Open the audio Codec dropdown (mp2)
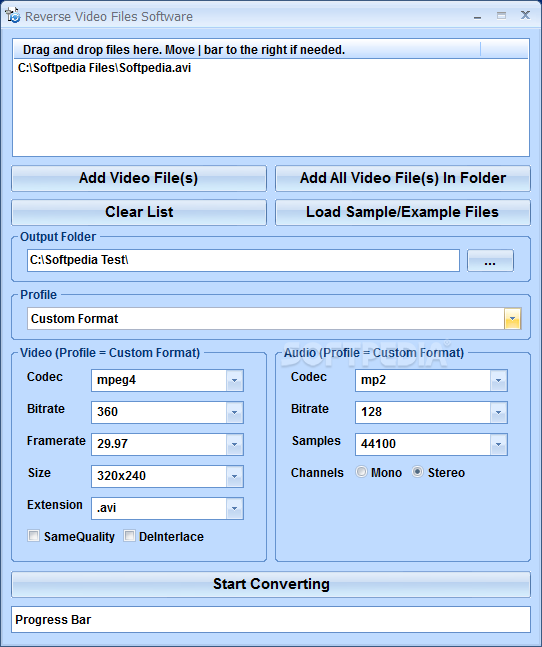542x647 pixels. [x=498, y=380]
